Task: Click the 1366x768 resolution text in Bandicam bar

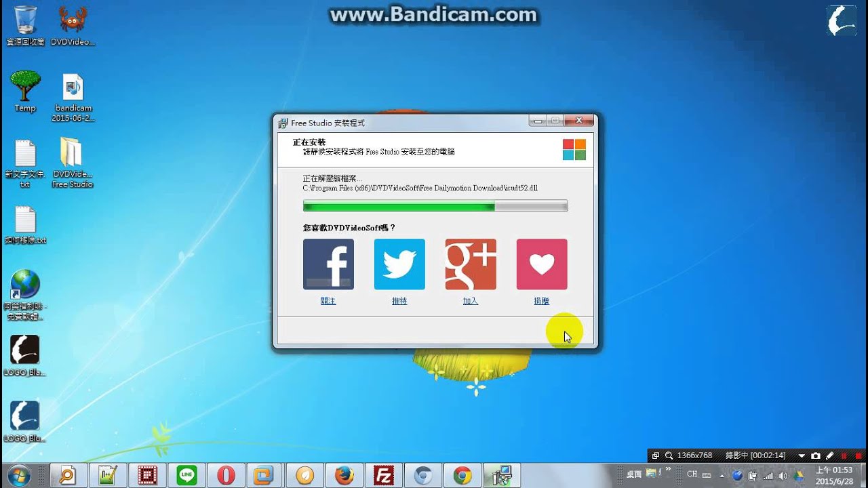Action: tap(694, 455)
